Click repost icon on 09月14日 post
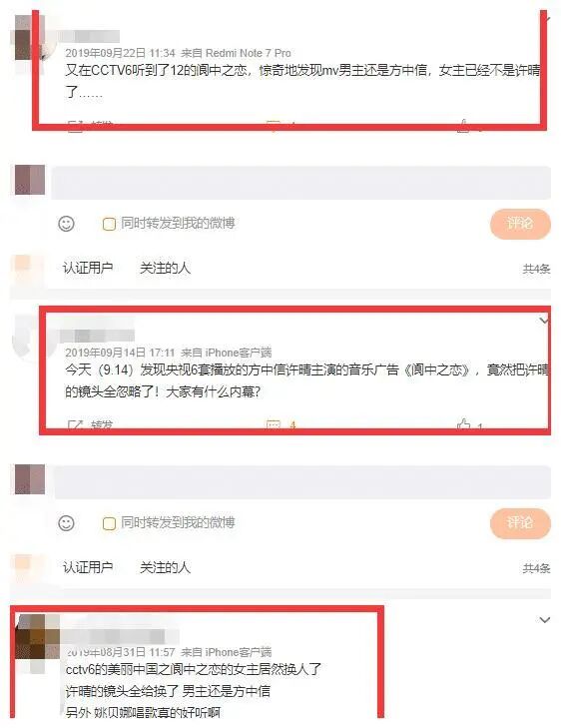Image resolution: width=561 pixels, height=728 pixels. 75,424
